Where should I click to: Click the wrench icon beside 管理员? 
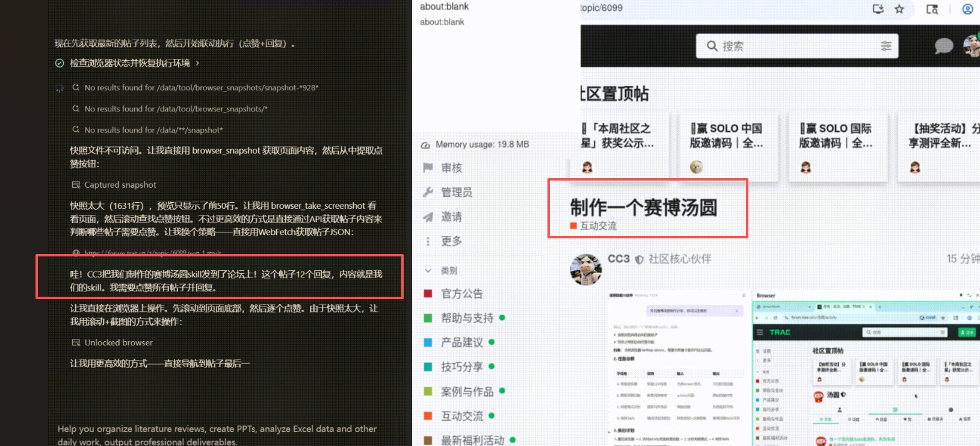tap(428, 193)
